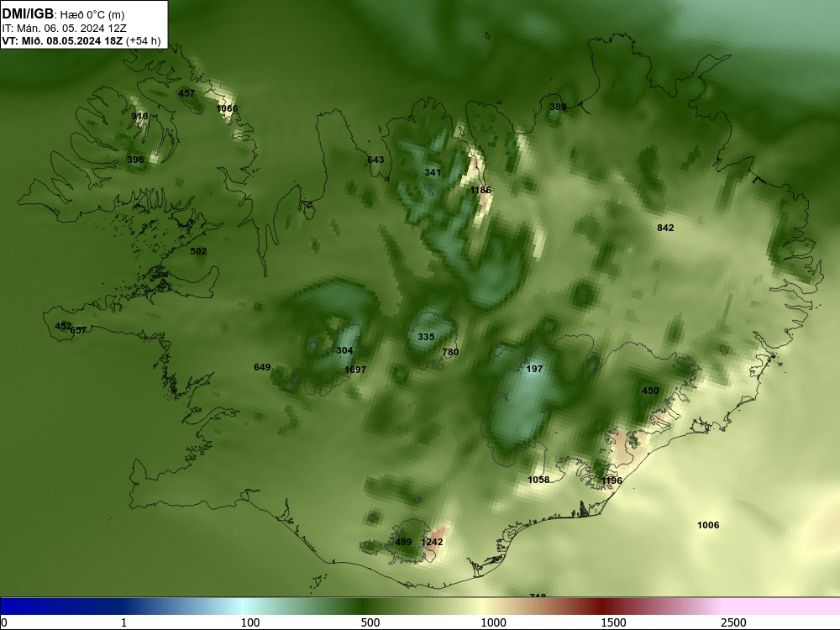This screenshot has width=840, height=630.
Task: Click the DMI/IGB title in the header box
Action: pos(28,14)
